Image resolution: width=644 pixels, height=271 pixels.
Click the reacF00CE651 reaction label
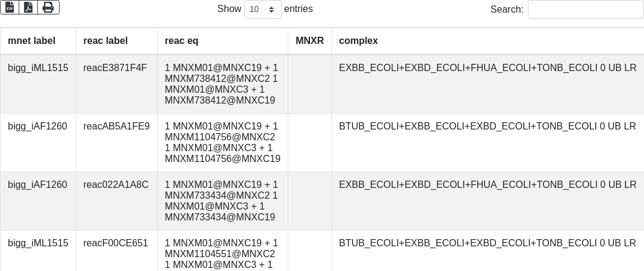click(116, 243)
